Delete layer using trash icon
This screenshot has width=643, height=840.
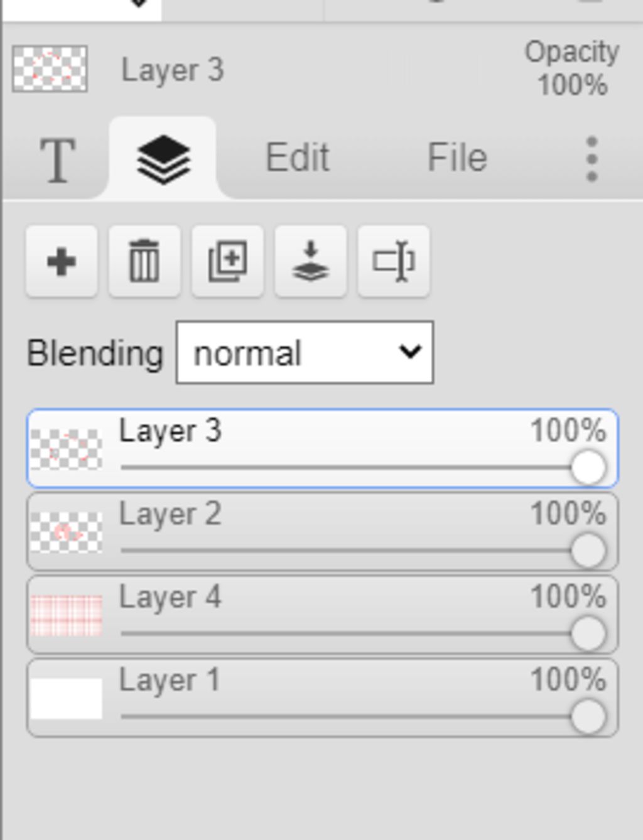coord(144,261)
